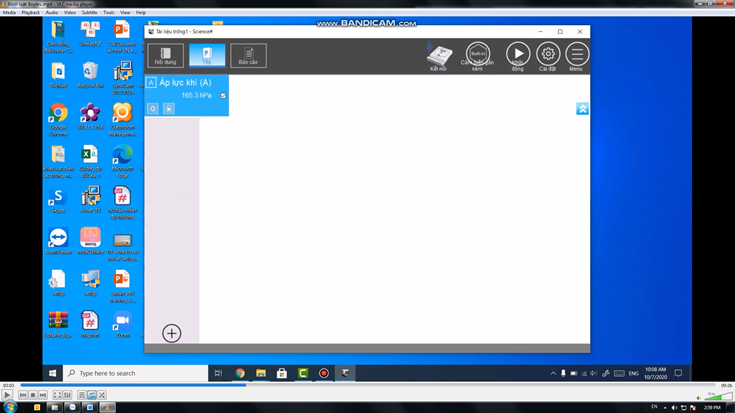Open the TeamViewer desktop shortcut

(x=58, y=241)
